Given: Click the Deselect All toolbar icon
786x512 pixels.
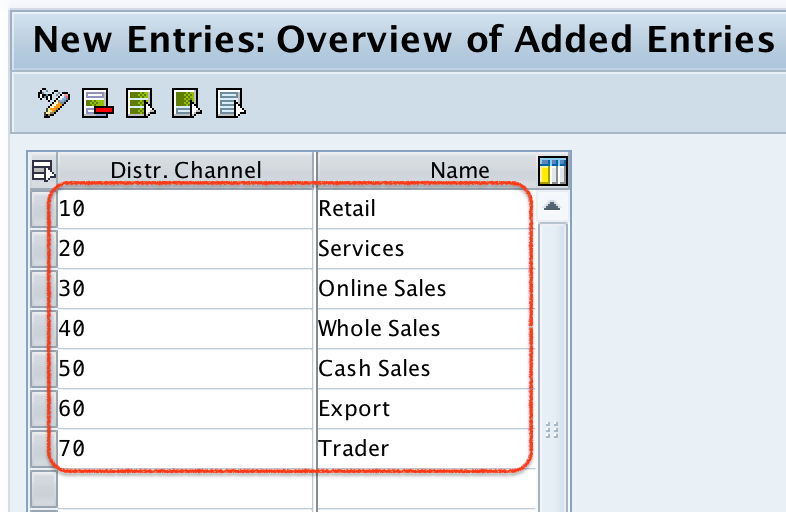Looking at the screenshot, I should (x=231, y=103).
